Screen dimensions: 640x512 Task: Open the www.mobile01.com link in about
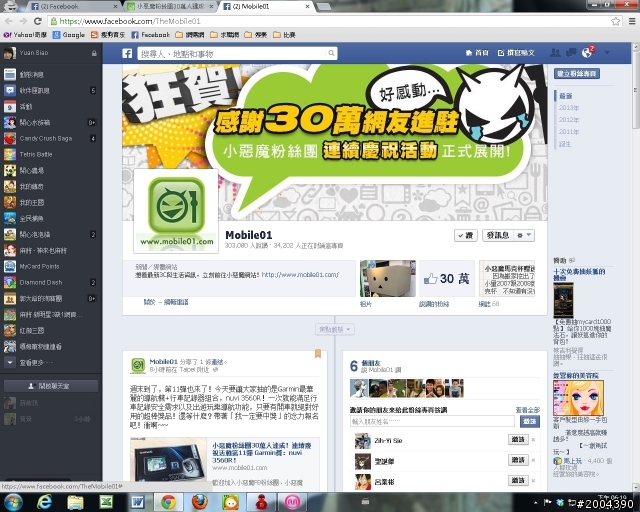[300, 275]
